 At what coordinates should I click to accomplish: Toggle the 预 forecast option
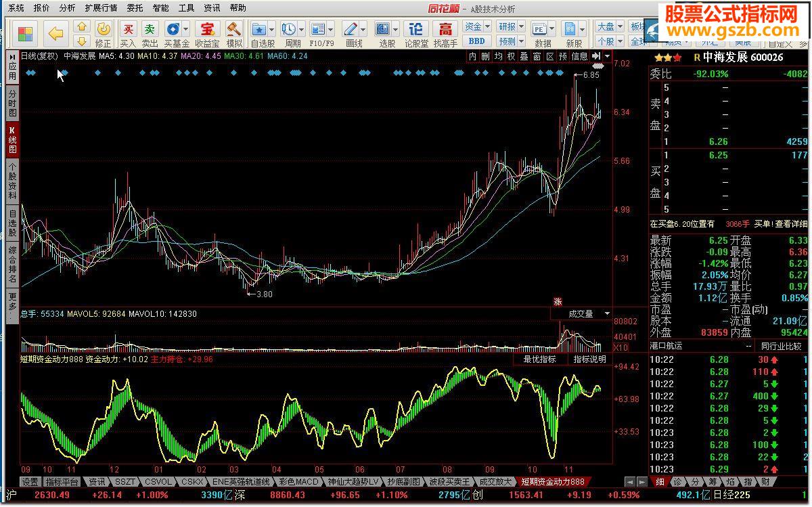click(562, 56)
